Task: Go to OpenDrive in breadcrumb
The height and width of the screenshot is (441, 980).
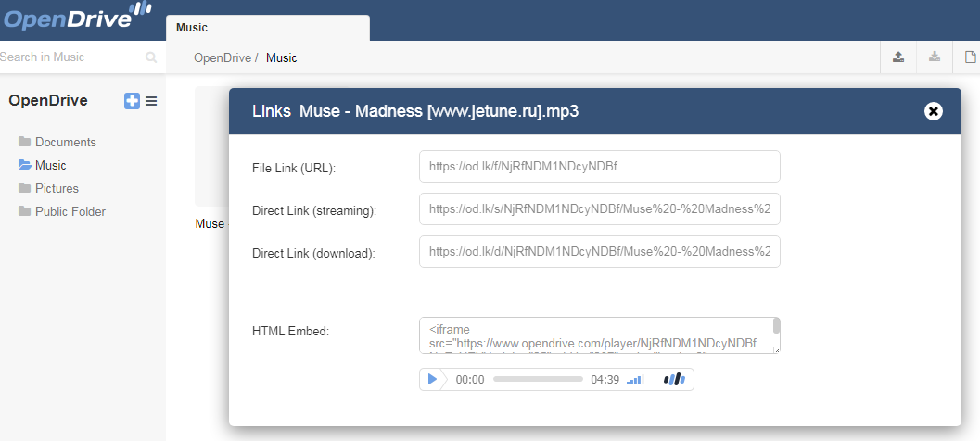Action: click(223, 58)
